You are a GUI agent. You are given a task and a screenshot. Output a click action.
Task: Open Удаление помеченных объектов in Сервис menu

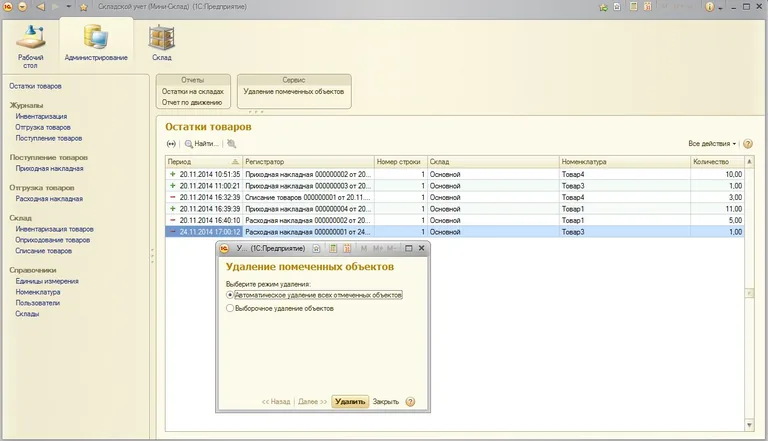click(294, 91)
